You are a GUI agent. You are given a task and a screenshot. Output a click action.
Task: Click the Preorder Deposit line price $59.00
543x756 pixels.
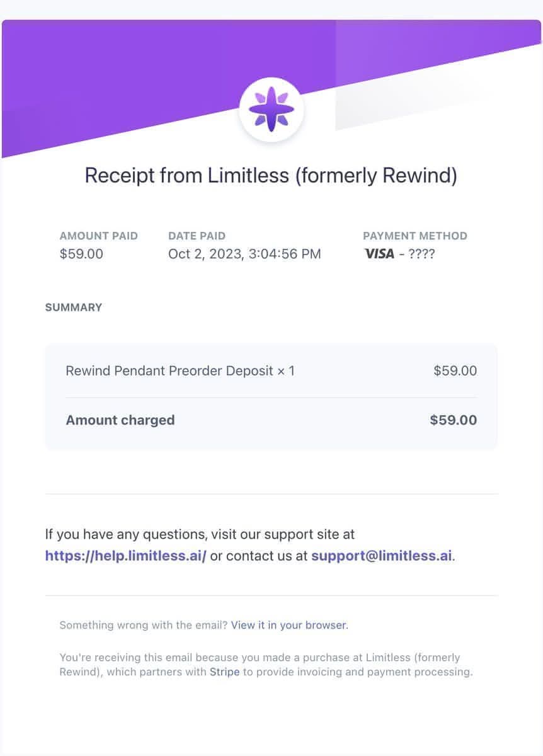tap(455, 370)
